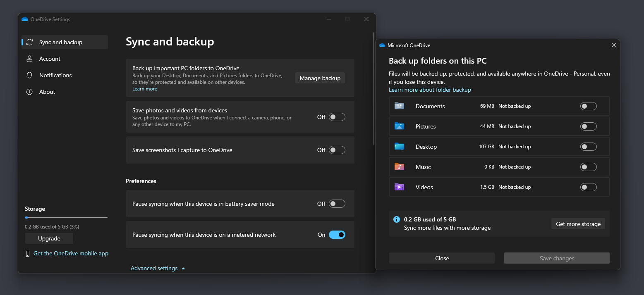
Task: Click the OneDrive cloud icon in Settings title bar
Action: click(25, 19)
